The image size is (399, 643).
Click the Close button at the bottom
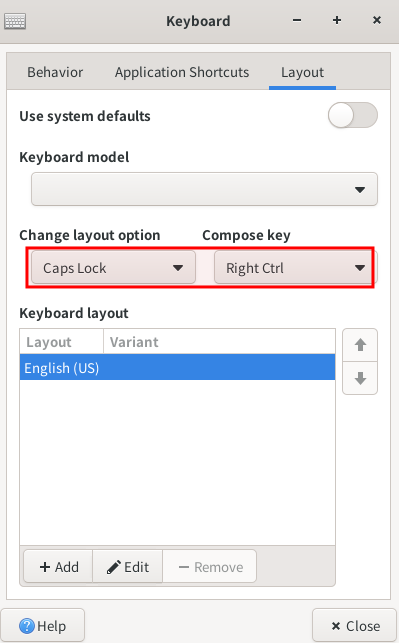pos(355,626)
